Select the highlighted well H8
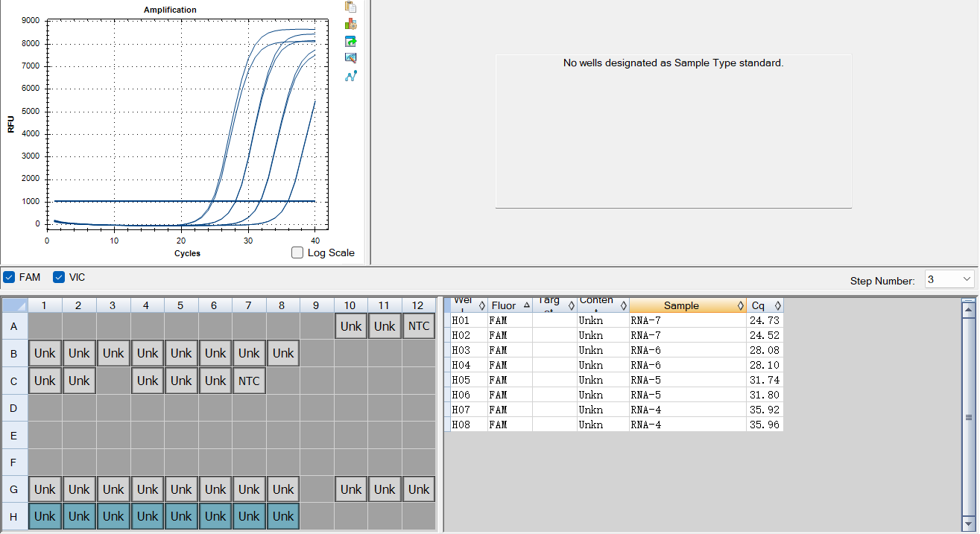Screen dimensions: 980x534 (283, 516)
